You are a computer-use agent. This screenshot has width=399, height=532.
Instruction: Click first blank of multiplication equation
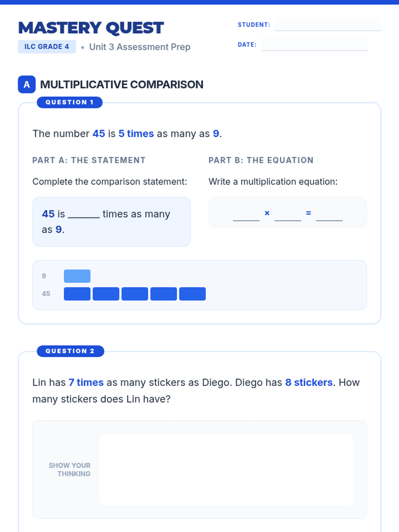point(246,215)
